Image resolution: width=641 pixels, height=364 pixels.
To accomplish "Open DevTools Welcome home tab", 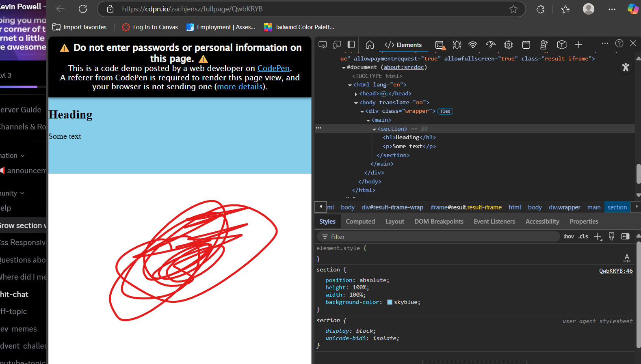I will click(x=370, y=45).
